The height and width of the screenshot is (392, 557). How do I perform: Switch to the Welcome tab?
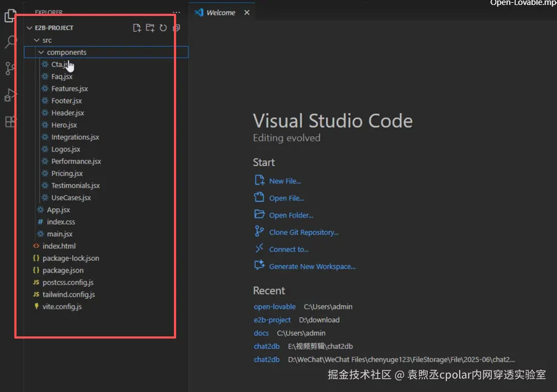pos(220,13)
